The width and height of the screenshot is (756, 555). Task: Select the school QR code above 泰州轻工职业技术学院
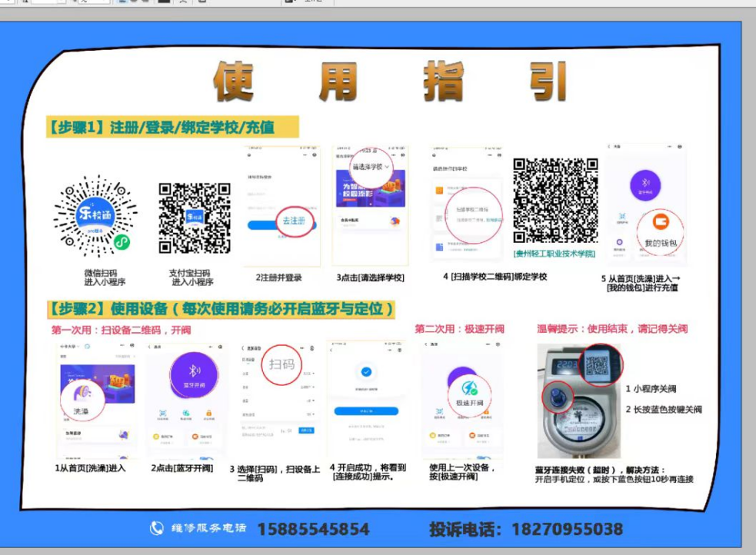click(x=555, y=200)
